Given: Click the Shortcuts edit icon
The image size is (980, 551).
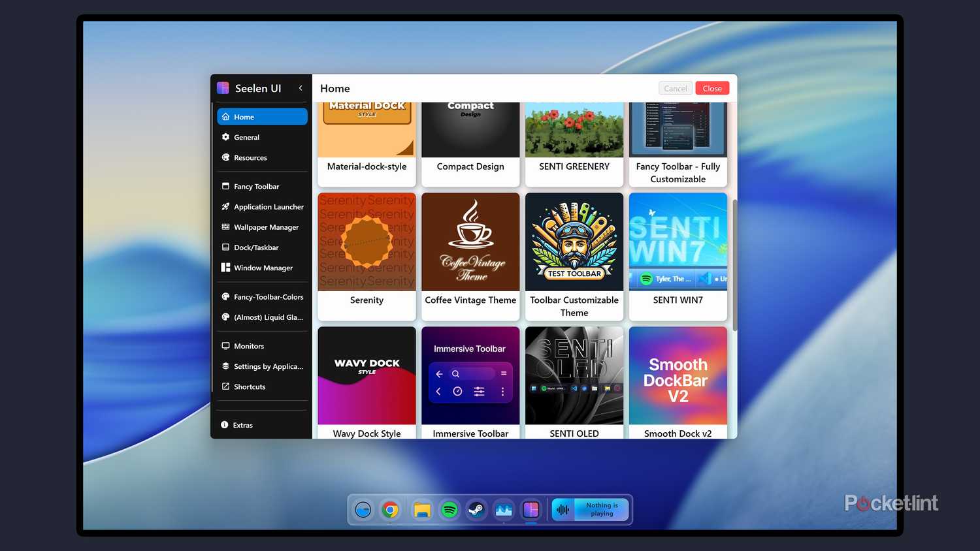Looking at the screenshot, I should (225, 386).
